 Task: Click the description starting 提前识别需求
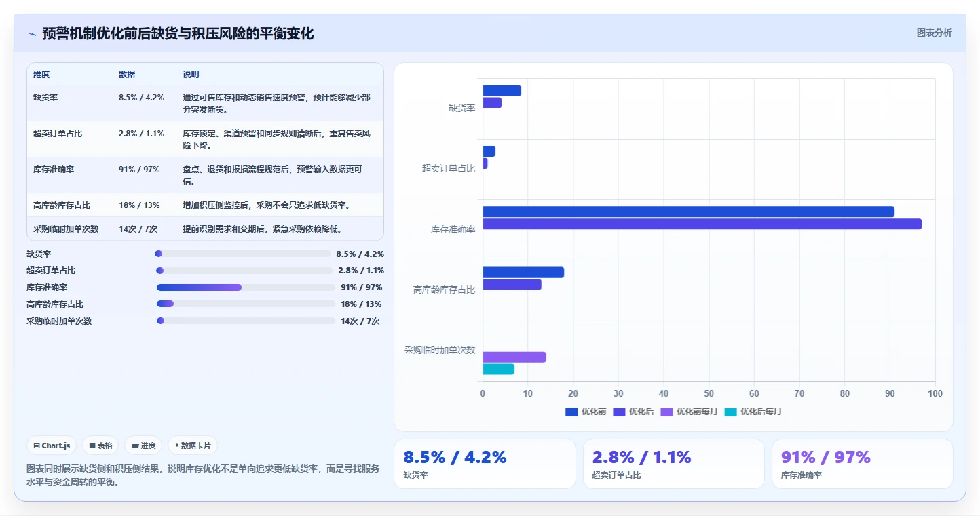click(x=263, y=229)
